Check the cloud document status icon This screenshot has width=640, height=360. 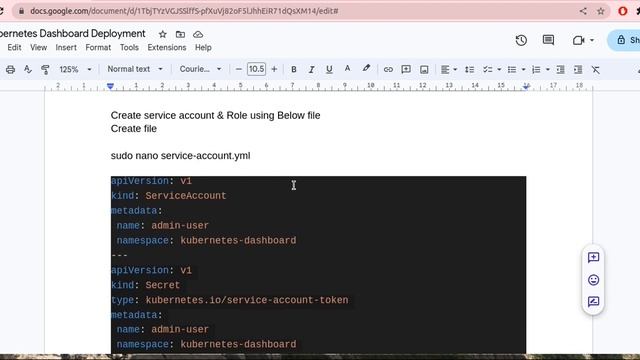coord(198,34)
